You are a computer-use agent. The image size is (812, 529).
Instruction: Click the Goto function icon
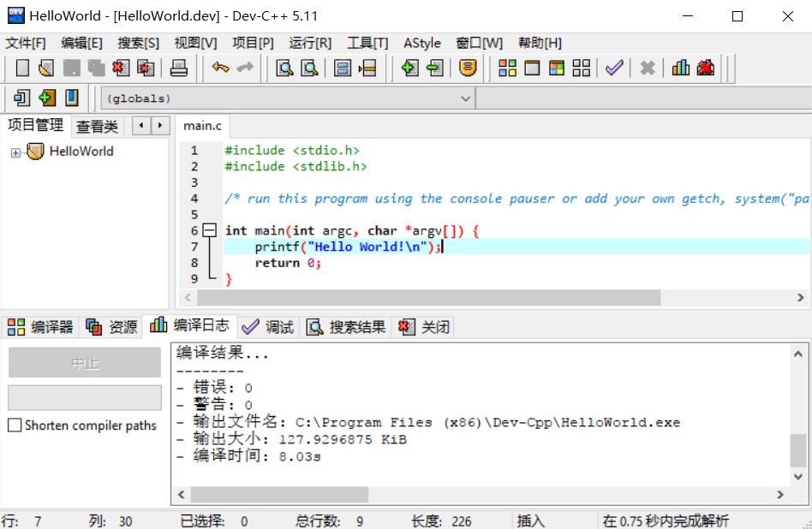pos(343,68)
